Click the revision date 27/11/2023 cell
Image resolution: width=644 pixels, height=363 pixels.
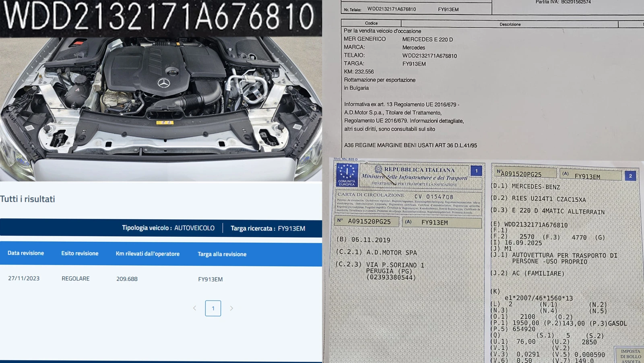24,278
